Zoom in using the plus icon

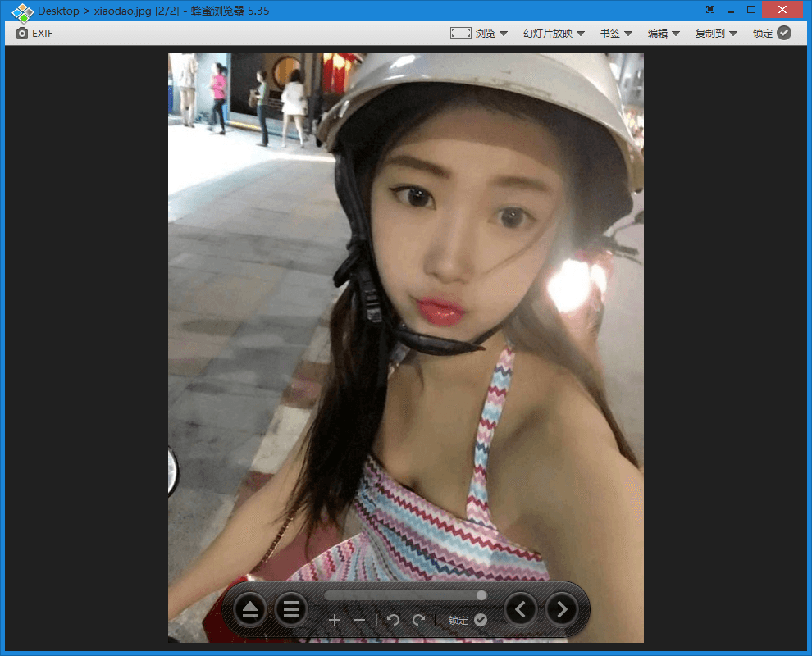click(335, 620)
